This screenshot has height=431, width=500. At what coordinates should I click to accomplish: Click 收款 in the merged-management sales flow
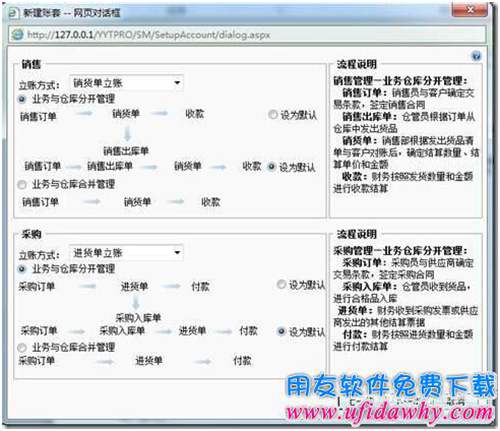(x=211, y=202)
